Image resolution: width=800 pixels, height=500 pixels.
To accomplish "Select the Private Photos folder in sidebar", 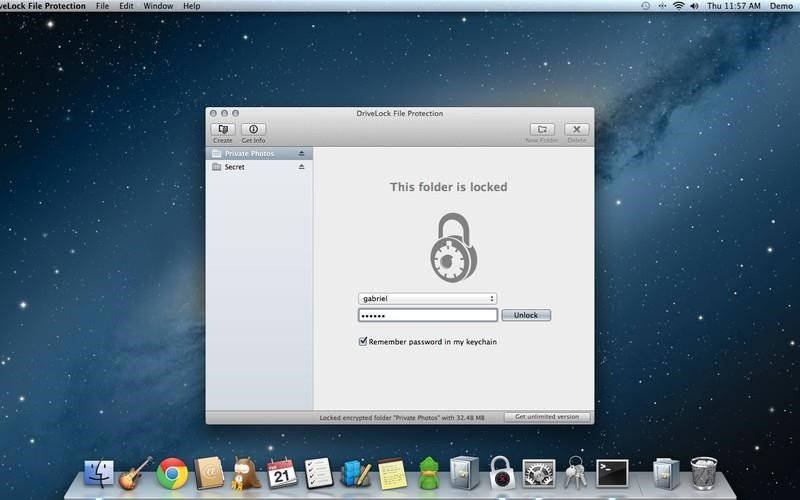I will [x=259, y=154].
